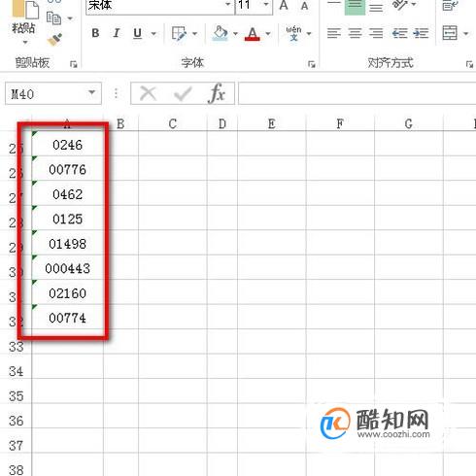476x476 pixels.
Task: Open the font size dropdown arrow
Action: coord(266,5)
